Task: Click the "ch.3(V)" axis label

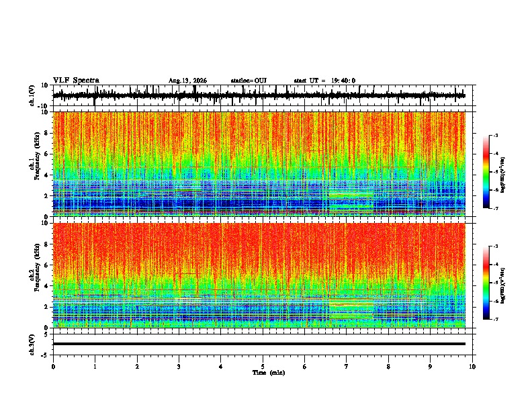Action: point(32,345)
